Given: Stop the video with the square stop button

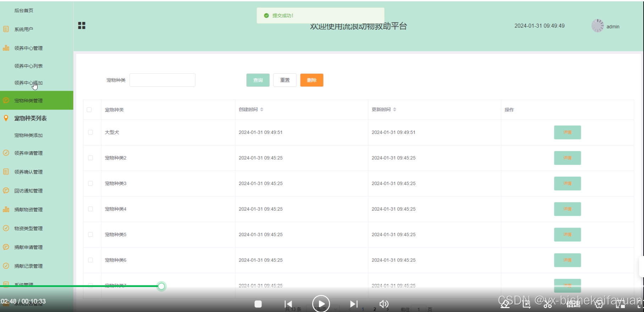Looking at the screenshot, I should point(258,304).
